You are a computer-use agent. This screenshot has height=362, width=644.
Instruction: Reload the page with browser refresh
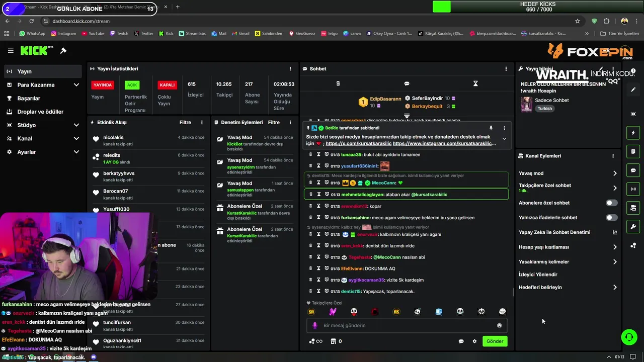pyautogui.click(x=31, y=21)
